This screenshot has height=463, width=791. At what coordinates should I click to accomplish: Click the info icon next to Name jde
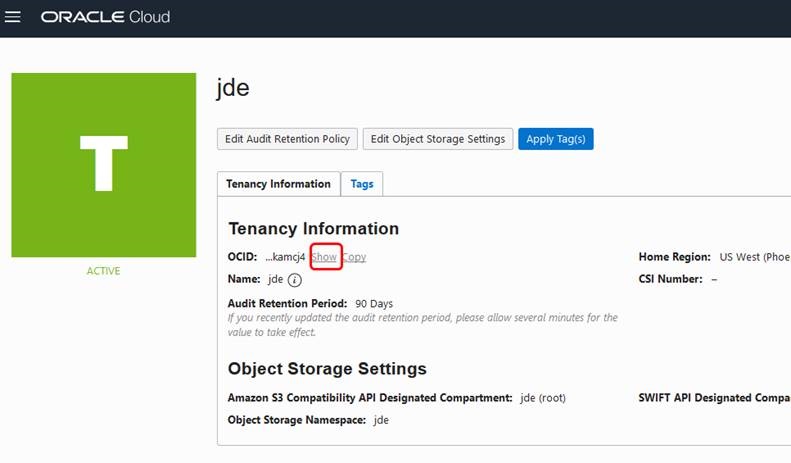(x=295, y=280)
